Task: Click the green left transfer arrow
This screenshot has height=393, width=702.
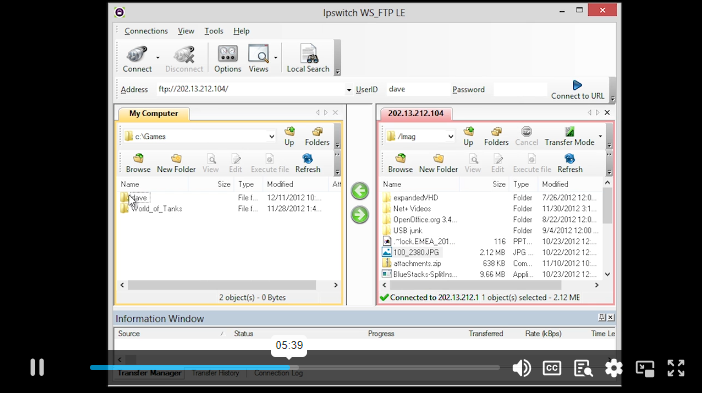Action: pos(360,191)
